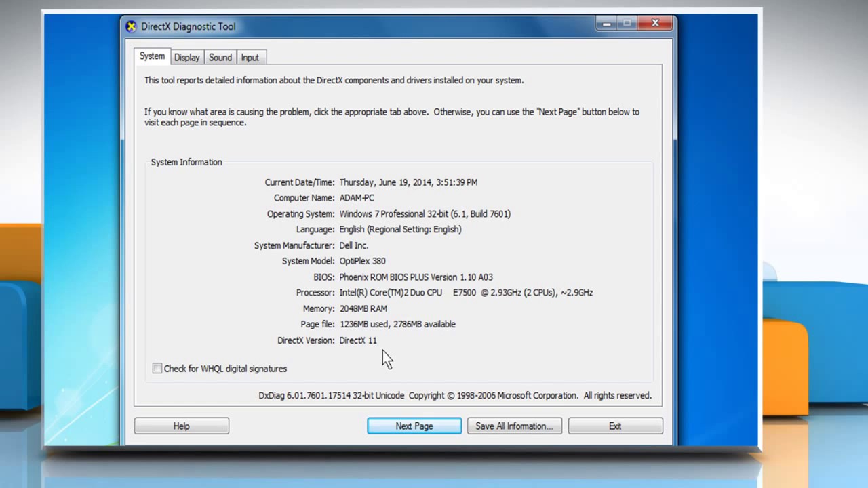Click the DirectX 11 version value

(x=358, y=340)
